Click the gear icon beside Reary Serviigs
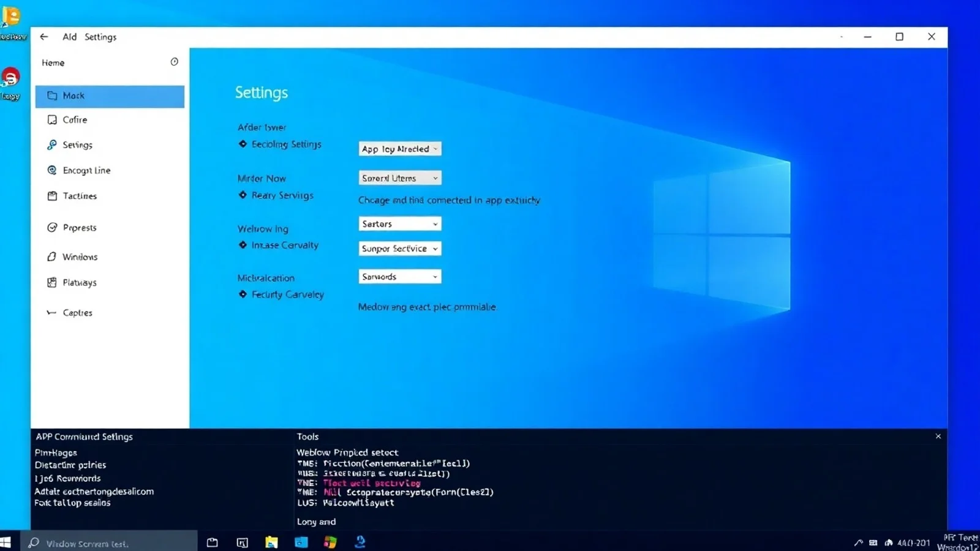Image resolution: width=980 pixels, height=551 pixels. [243, 195]
